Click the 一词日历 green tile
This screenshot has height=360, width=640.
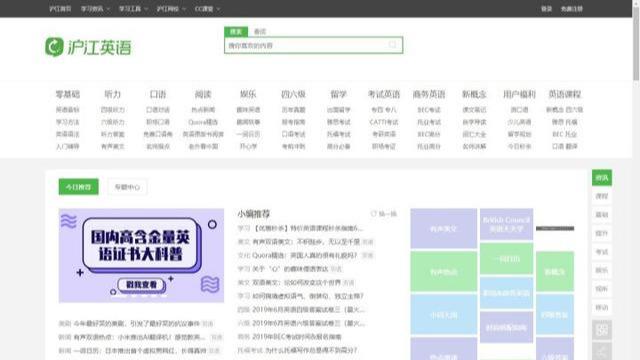[x=506, y=259]
